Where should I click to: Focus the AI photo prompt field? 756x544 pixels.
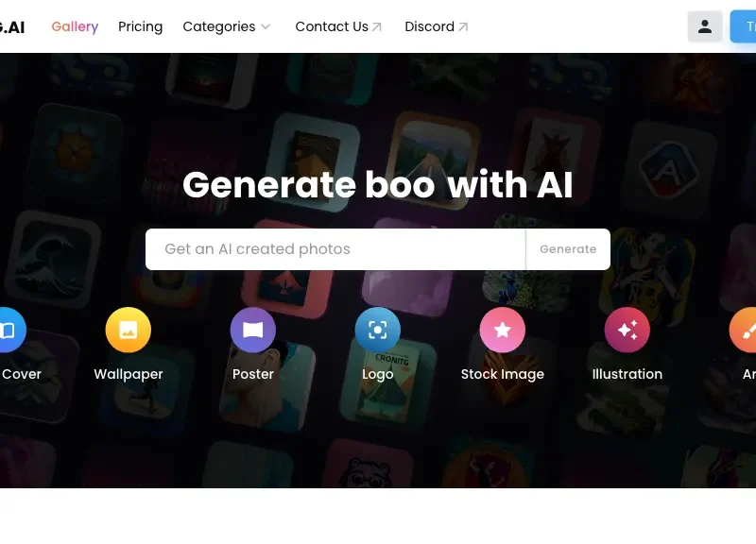pos(335,249)
